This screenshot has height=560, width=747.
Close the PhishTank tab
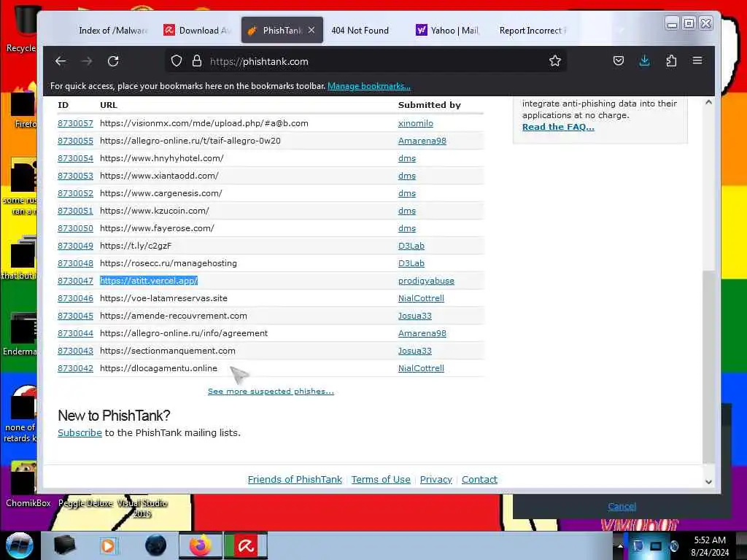[x=311, y=30]
